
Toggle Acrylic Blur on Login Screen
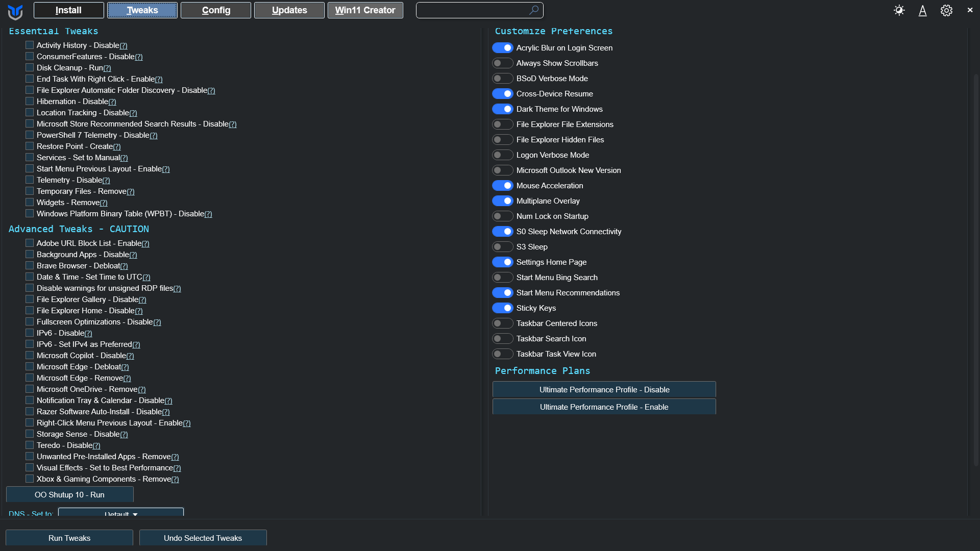pyautogui.click(x=503, y=48)
